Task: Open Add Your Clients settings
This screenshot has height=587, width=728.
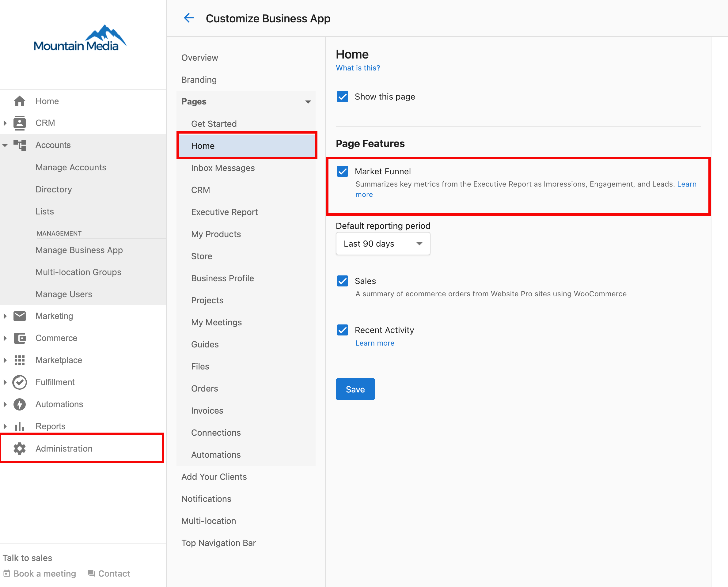Action: [x=214, y=477]
